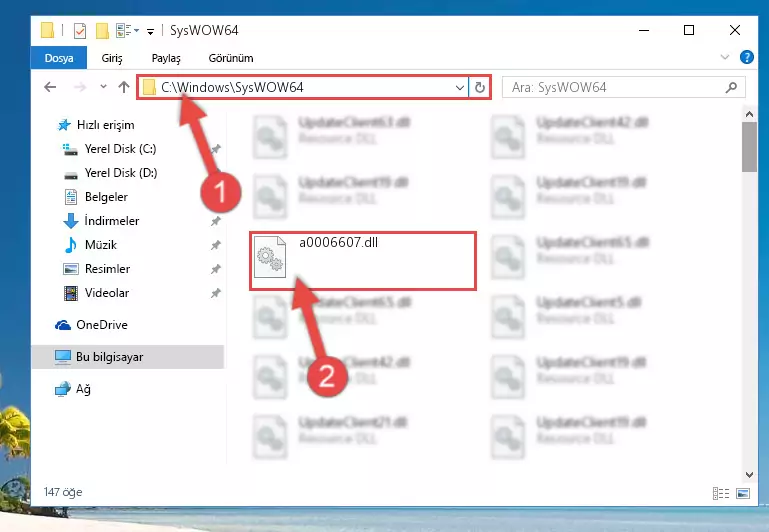Select the a0006607.dll file

click(x=362, y=261)
